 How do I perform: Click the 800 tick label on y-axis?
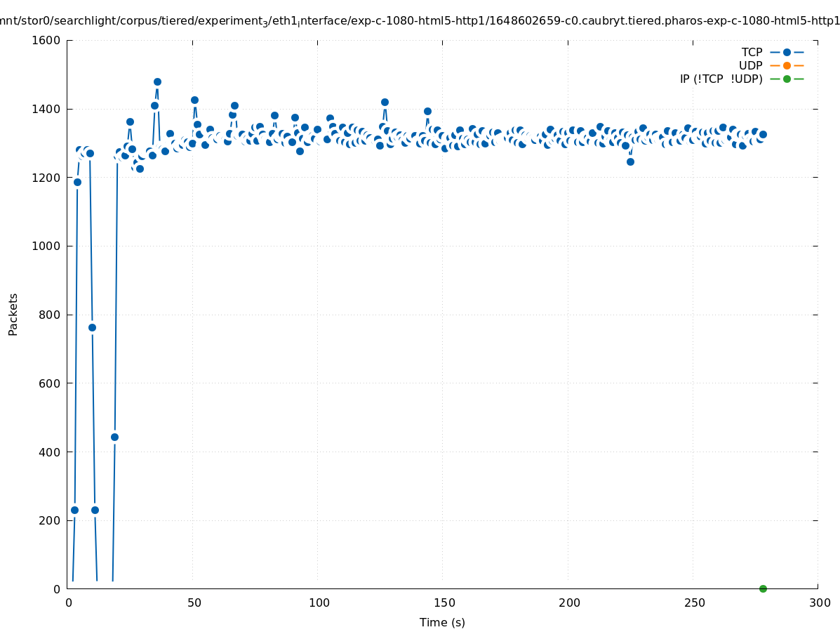pyautogui.click(x=50, y=315)
